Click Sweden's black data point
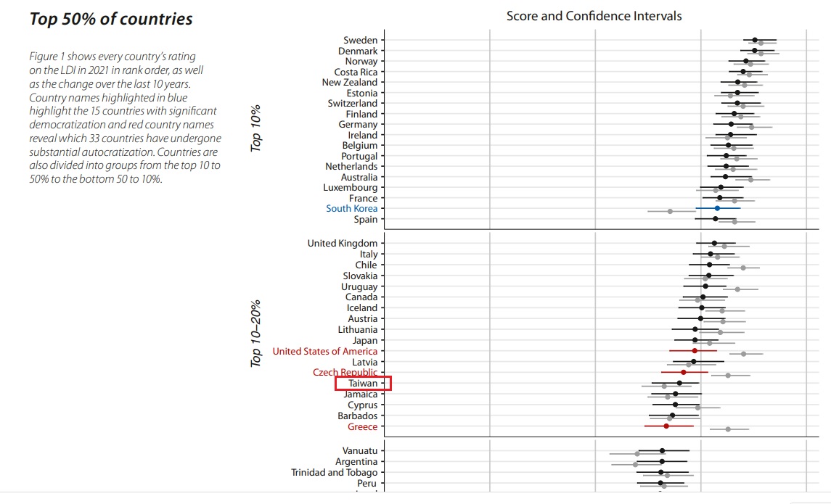 click(x=755, y=40)
